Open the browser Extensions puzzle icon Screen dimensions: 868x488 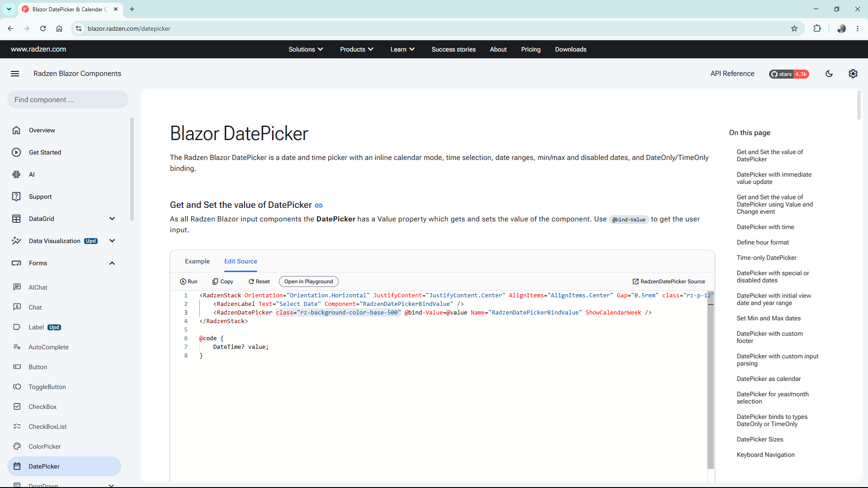click(817, 28)
